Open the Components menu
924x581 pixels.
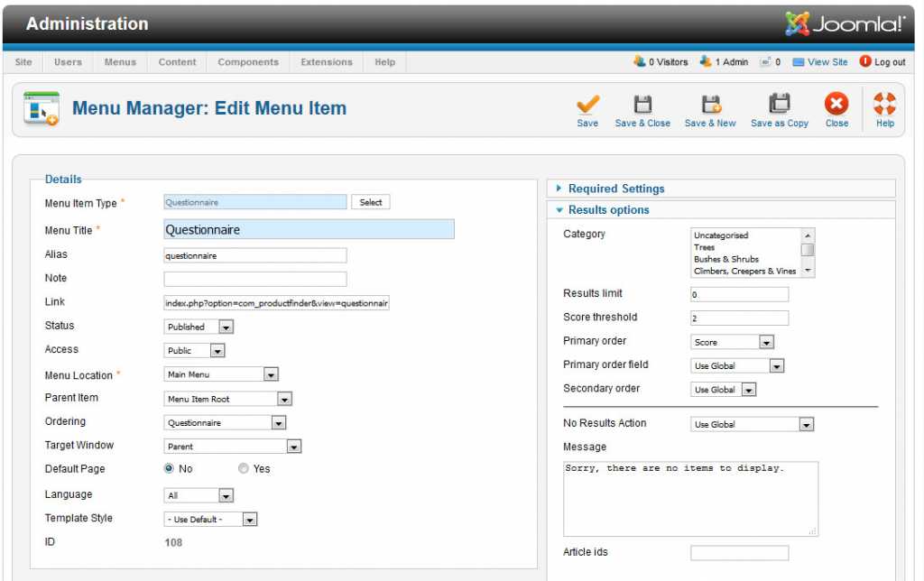(248, 62)
